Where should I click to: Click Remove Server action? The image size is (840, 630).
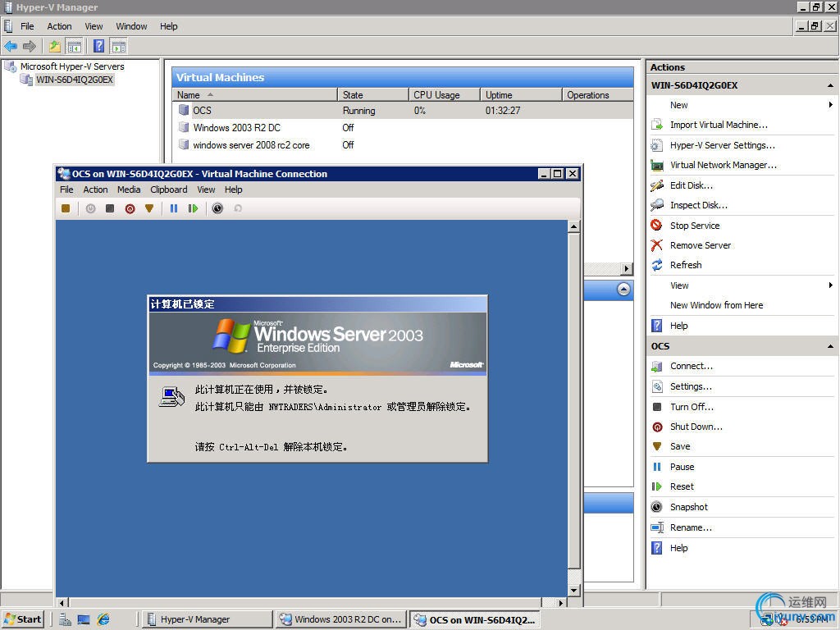[701, 245]
